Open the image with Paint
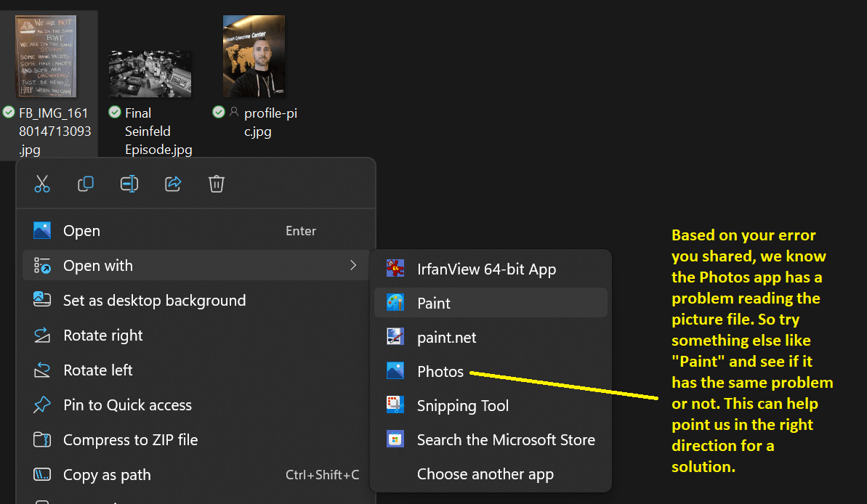 (491, 303)
